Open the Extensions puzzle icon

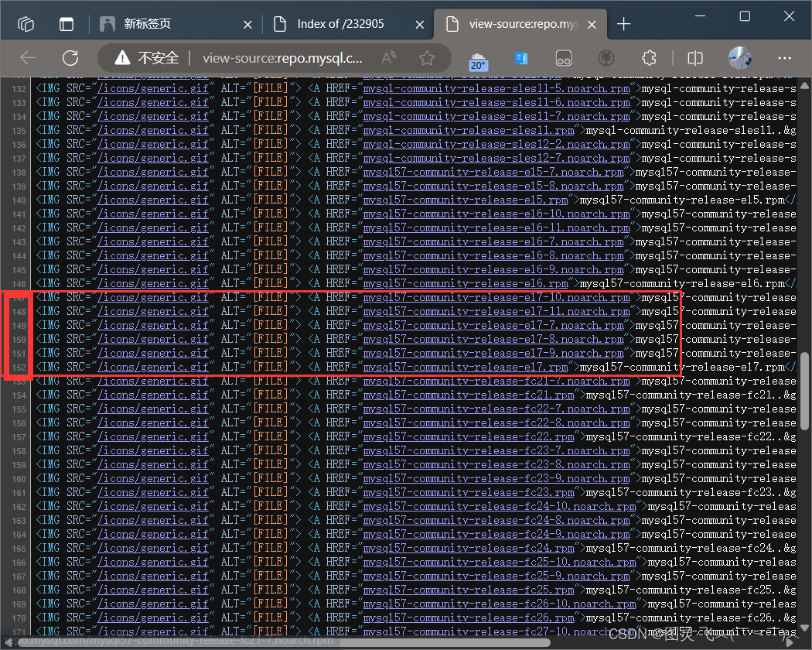649,58
